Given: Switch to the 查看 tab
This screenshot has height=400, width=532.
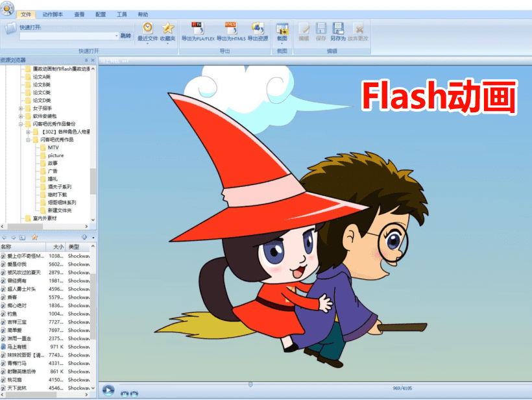Looking at the screenshot, I should (x=79, y=14).
